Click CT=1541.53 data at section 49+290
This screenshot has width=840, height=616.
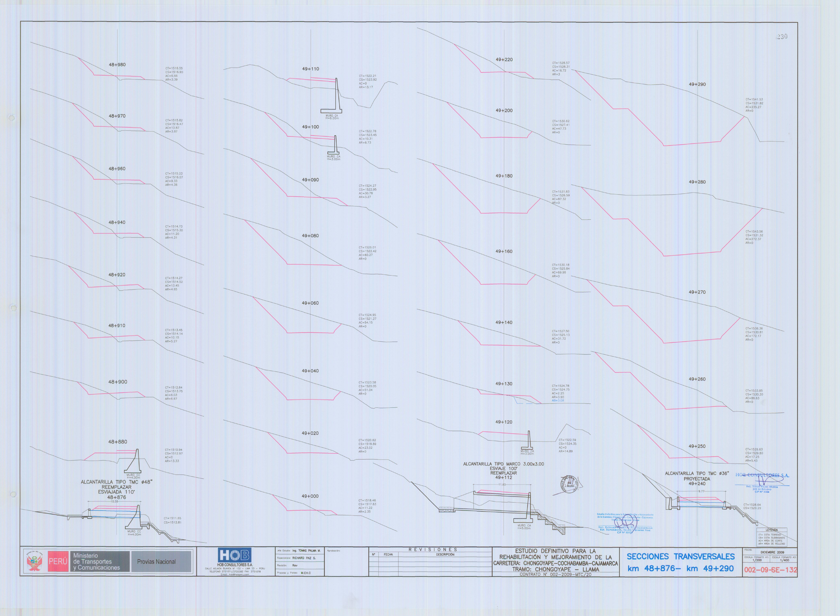(x=754, y=99)
